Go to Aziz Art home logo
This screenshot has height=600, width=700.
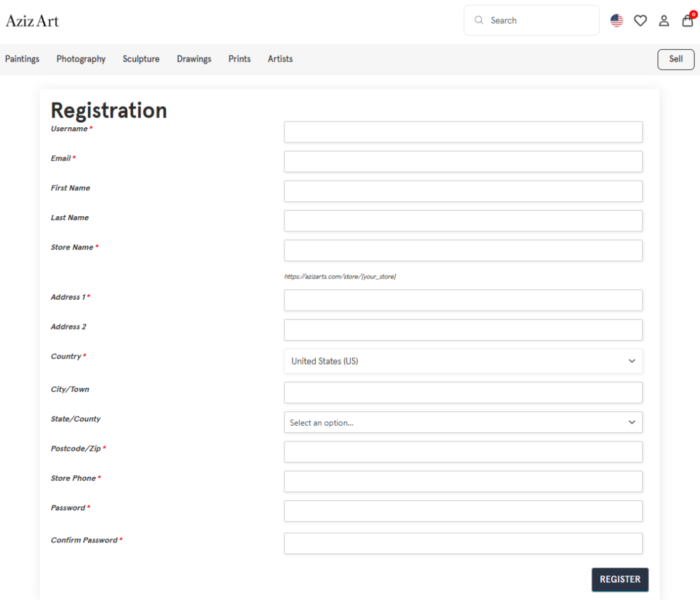[32, 21]
